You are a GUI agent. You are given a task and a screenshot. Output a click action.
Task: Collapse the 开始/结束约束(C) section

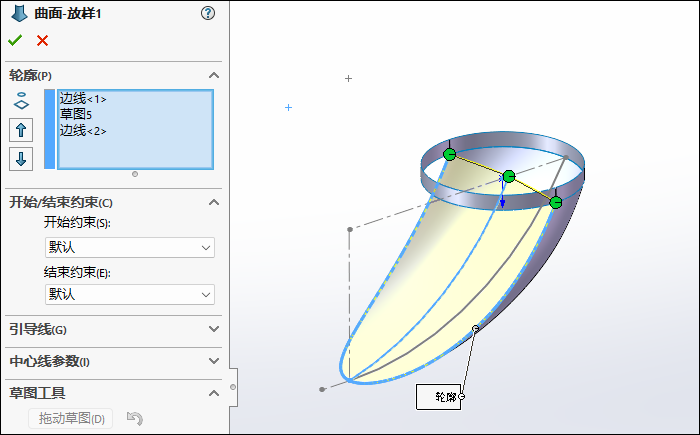[214, 202]
